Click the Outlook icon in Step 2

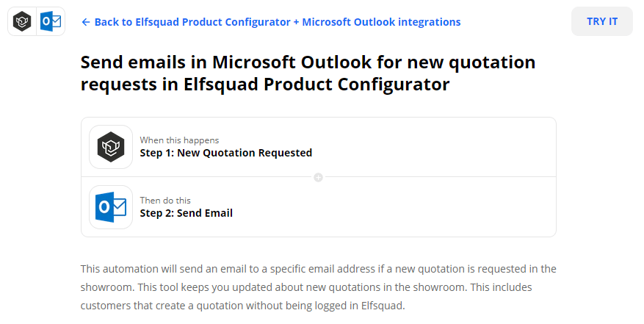pyautogui.click(x=111, y=207)
